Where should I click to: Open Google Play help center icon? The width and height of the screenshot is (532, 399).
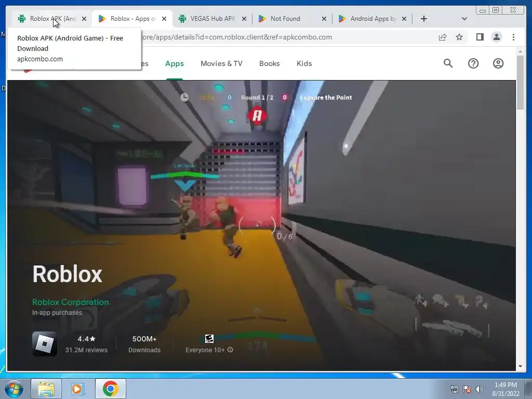pos(473,63)
